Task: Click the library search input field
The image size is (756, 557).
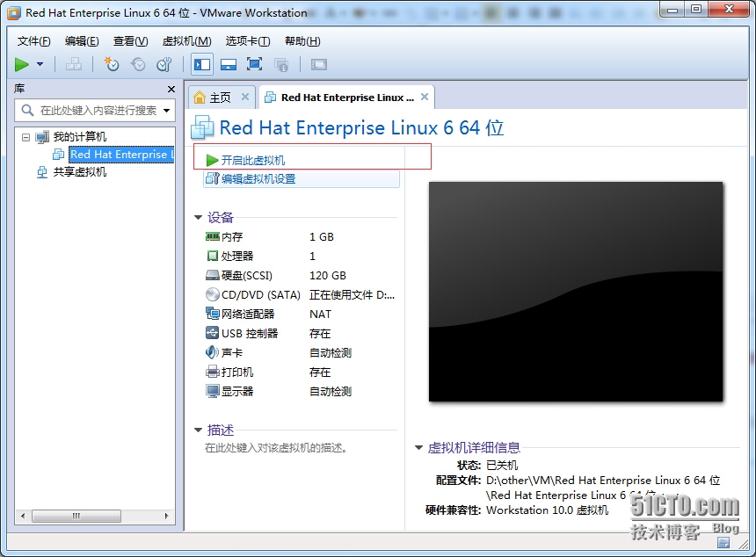Action: (95, 111)
